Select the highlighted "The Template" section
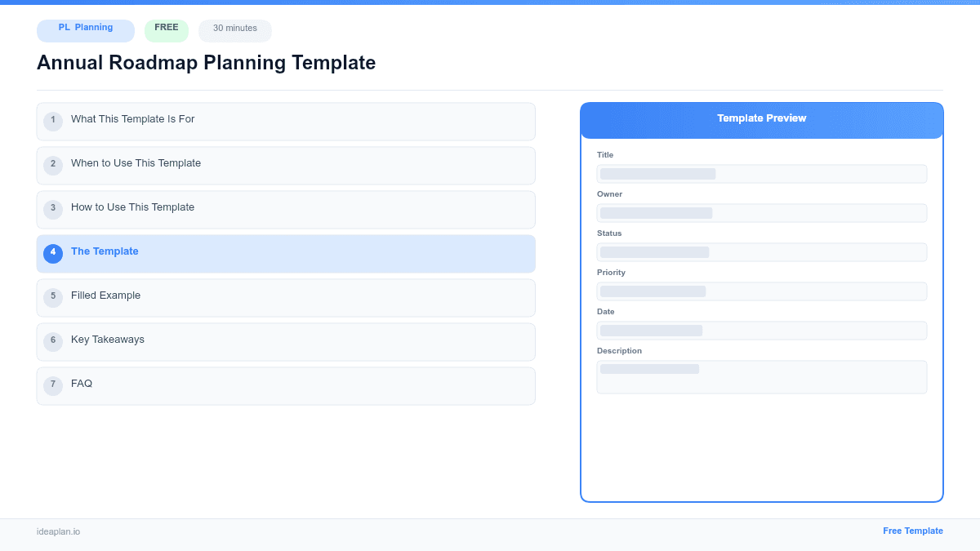 click(286, 253)
